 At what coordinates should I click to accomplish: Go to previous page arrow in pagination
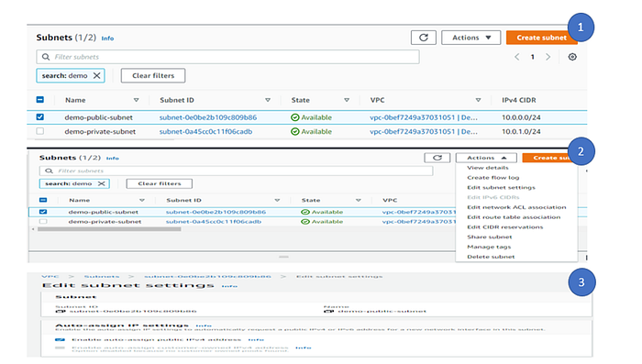[x=517, y=57]
